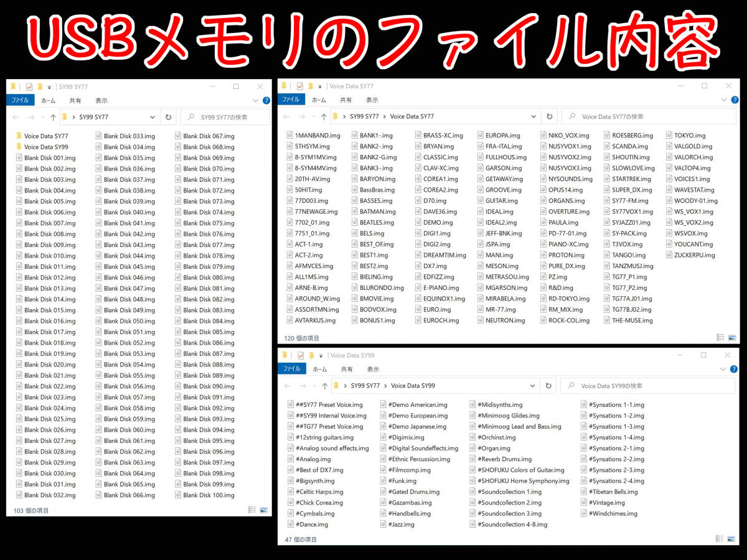Click quick access properties icon in SY99 SY77 titlebar

click(29, 86)
